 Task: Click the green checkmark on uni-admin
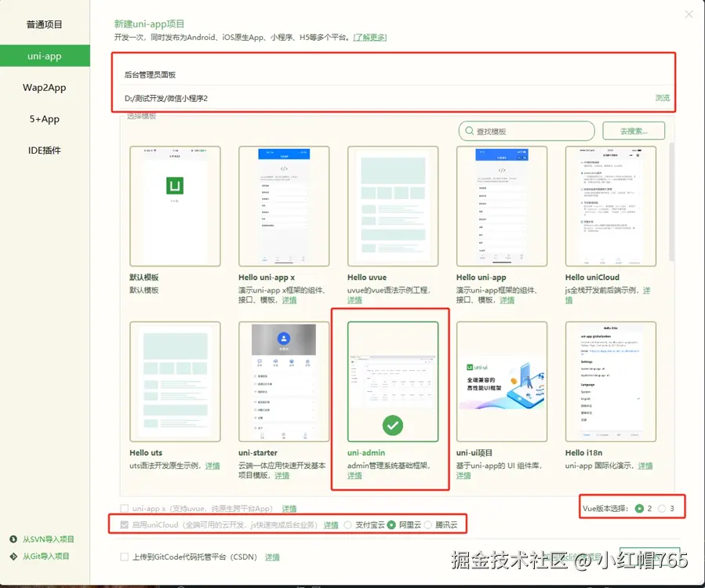[393, 425]
